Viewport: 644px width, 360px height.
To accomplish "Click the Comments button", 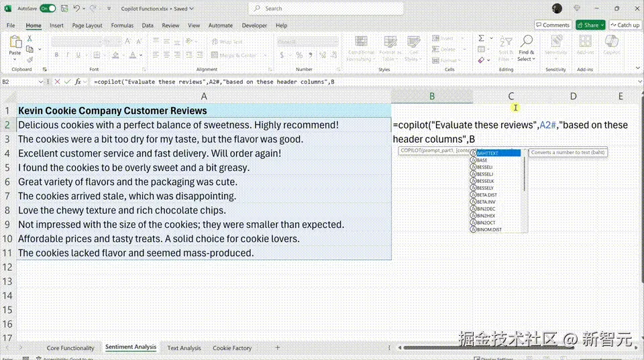I will 553,25.
